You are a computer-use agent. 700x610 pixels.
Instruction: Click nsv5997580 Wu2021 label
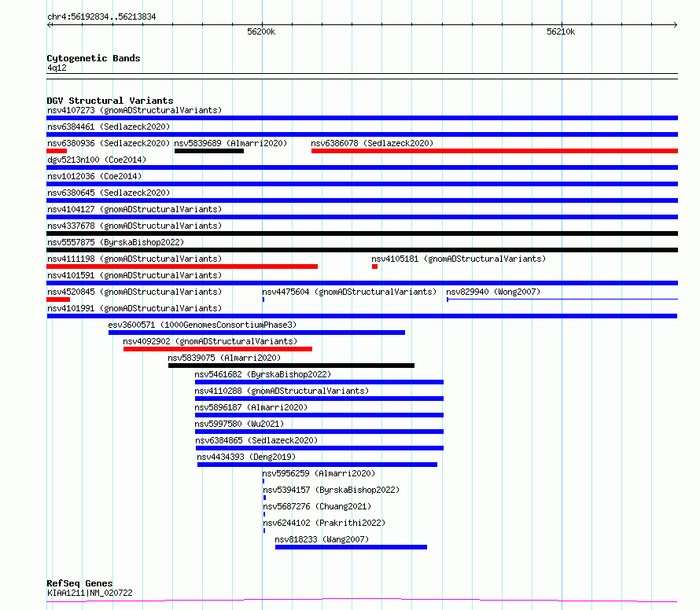tap(239, 424)
